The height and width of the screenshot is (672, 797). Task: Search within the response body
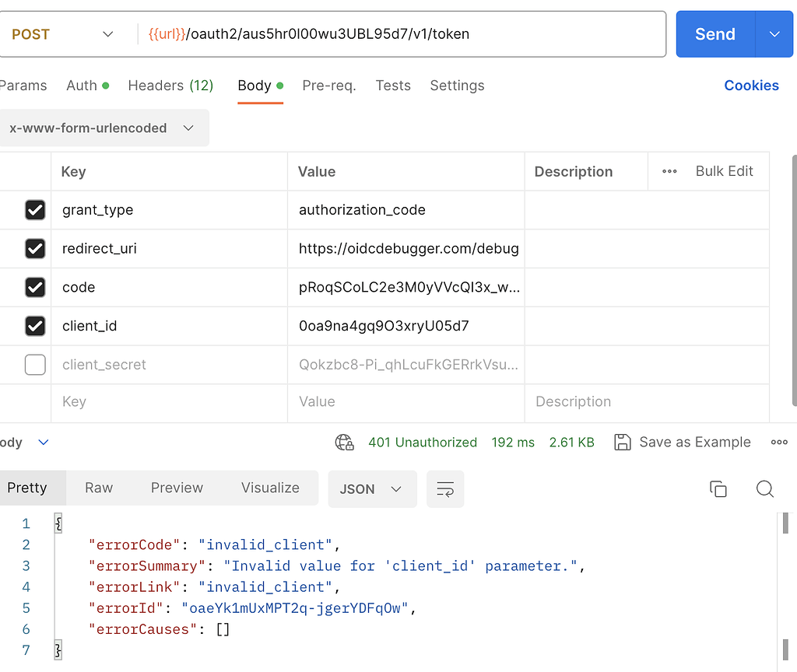click(x=765, y=488)
